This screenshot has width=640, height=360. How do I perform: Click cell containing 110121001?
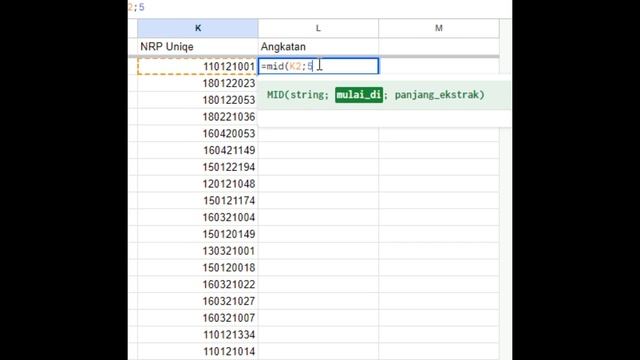(x=198, y=67)
